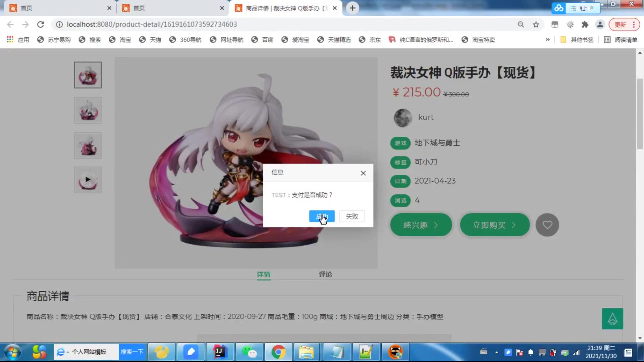Click the back-to-top green button
This screenshot has height=362, width=644.
[612, 318]
